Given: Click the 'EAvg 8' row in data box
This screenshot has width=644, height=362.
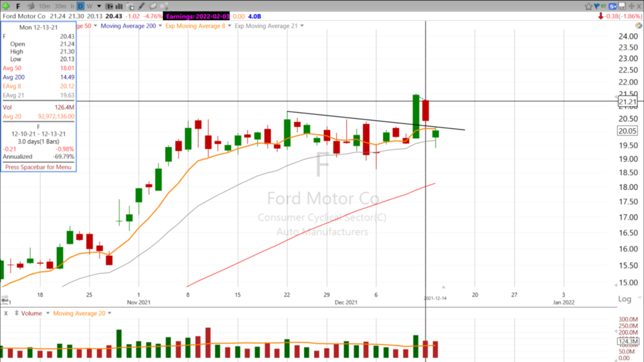Looking at the screenshot, I should 38,86.
